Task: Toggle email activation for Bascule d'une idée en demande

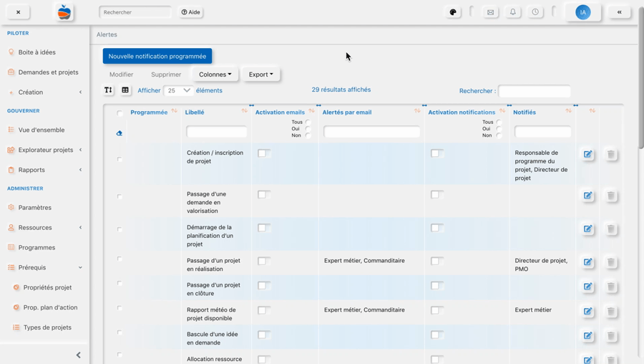Action: 264,335
